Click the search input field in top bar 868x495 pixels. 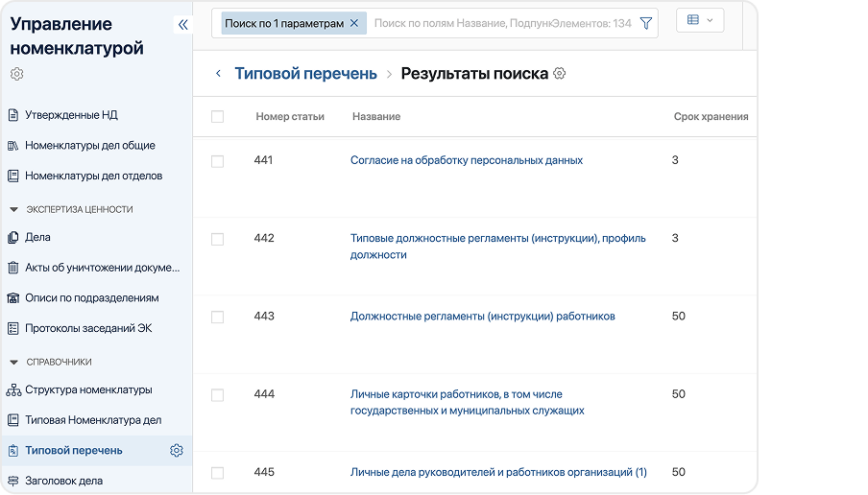(499, 23)
